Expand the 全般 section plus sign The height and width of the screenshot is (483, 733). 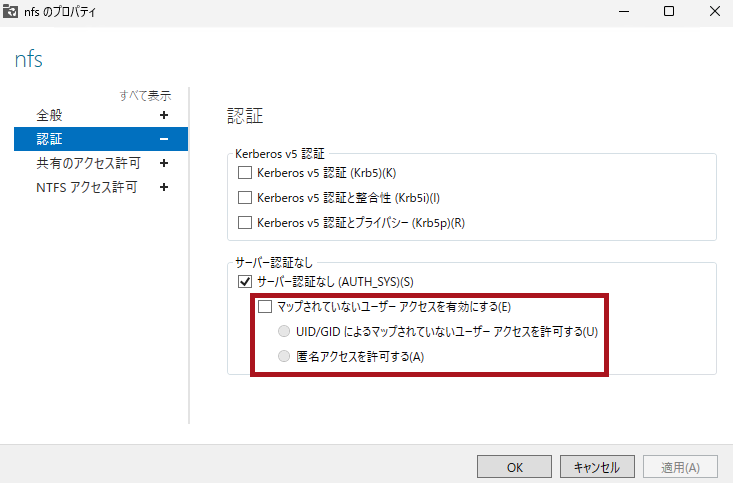[164, 115]
